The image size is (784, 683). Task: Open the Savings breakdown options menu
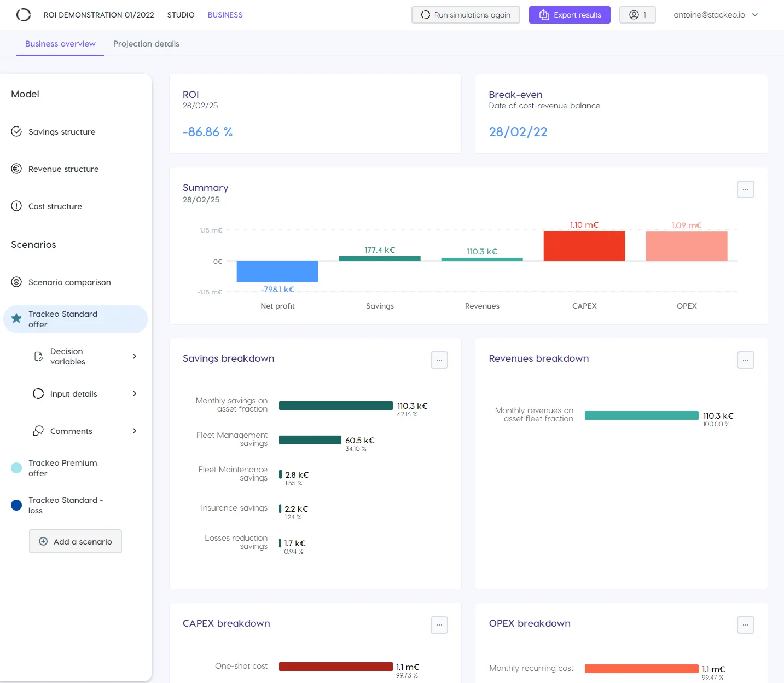coord(439,360)
